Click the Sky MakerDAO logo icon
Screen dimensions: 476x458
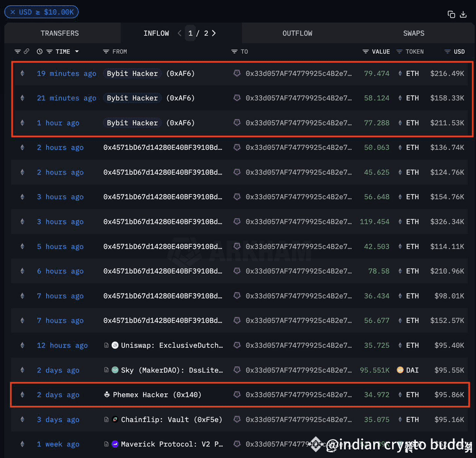click(115, 370)
